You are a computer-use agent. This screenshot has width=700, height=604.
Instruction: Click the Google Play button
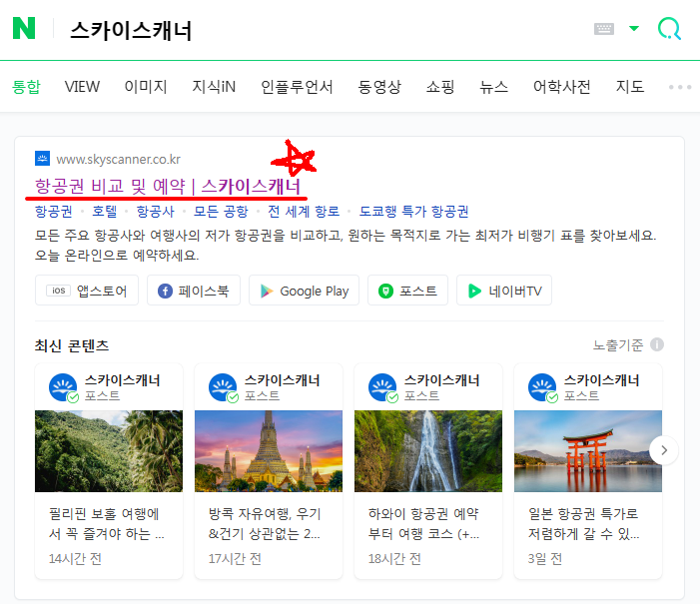(304, 291)
